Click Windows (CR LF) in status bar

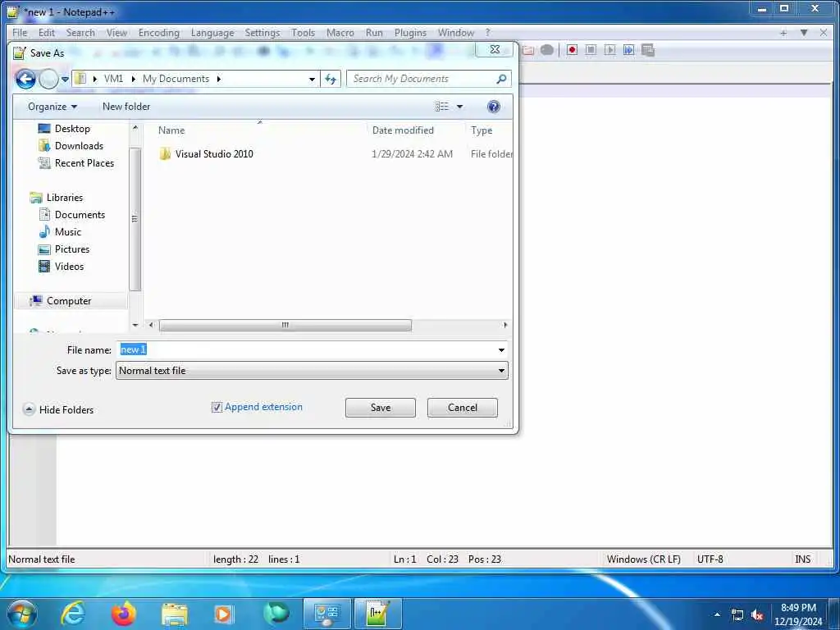coord(643,559)
